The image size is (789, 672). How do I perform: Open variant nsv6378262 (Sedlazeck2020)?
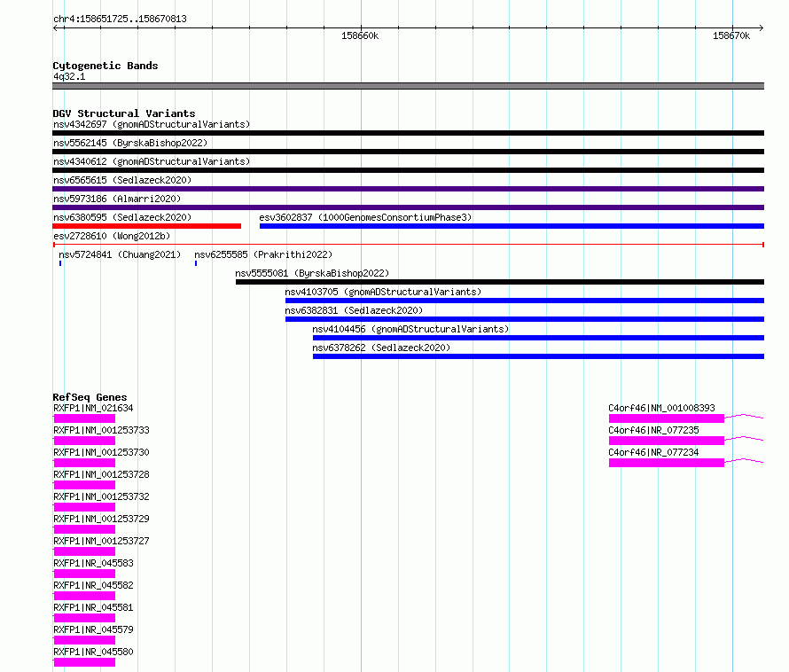tap(381, 348)
